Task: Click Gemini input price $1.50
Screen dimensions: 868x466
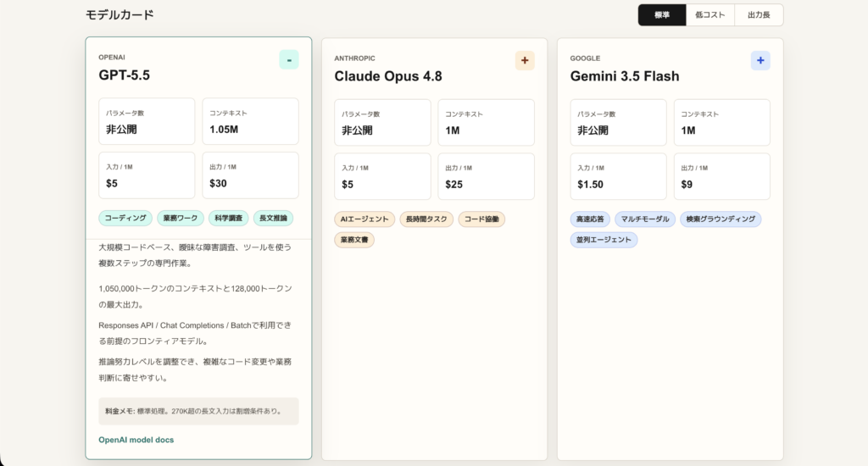Action: click(x=591, y=185)
